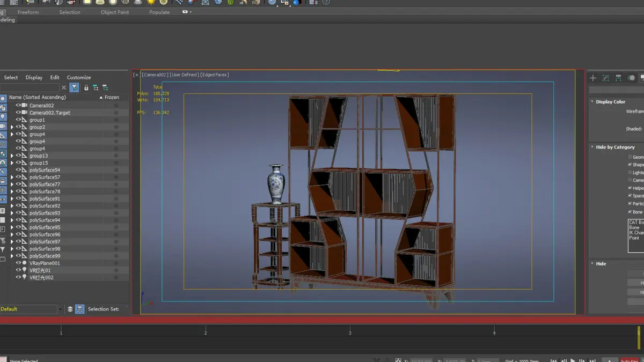
Task: Click the Scene Explorer filter funnel icon
Action: 75,87
